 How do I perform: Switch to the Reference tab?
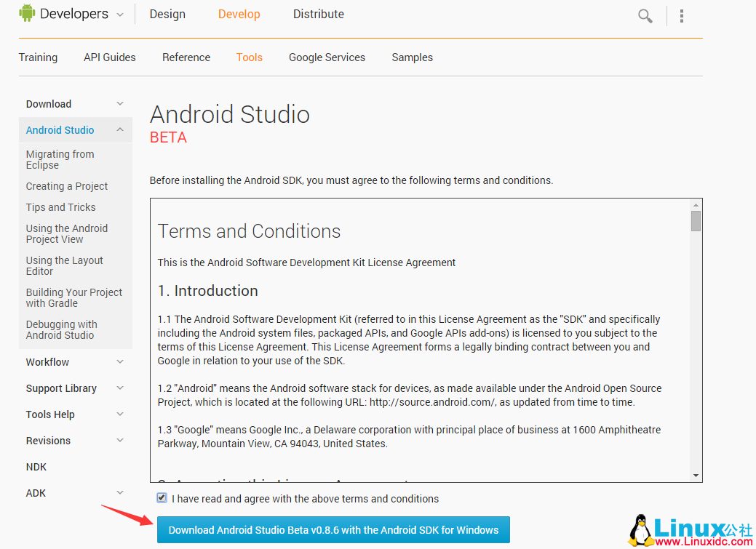point(186,57)
